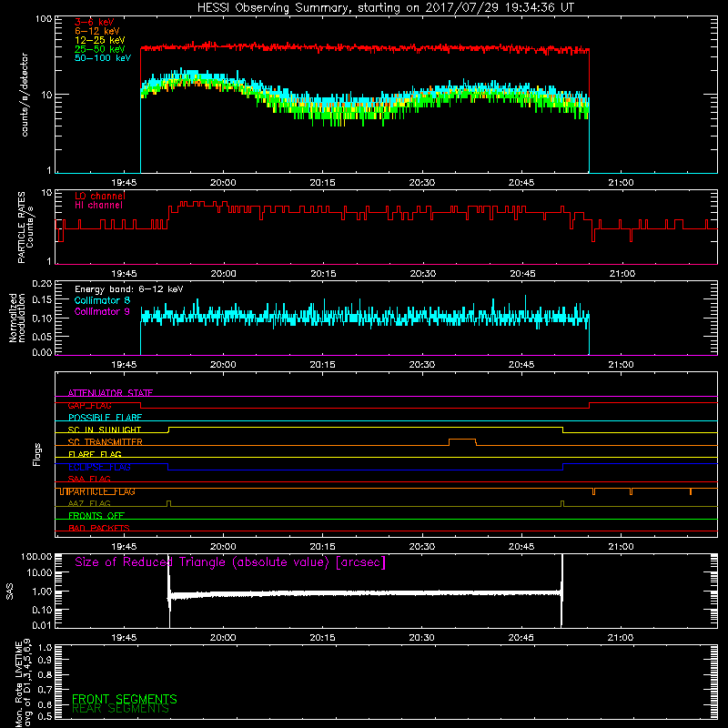The image size is (728, 728).
Task: Click the "counts/s/detector" y-axis label
Action: [x=25, y=95]
